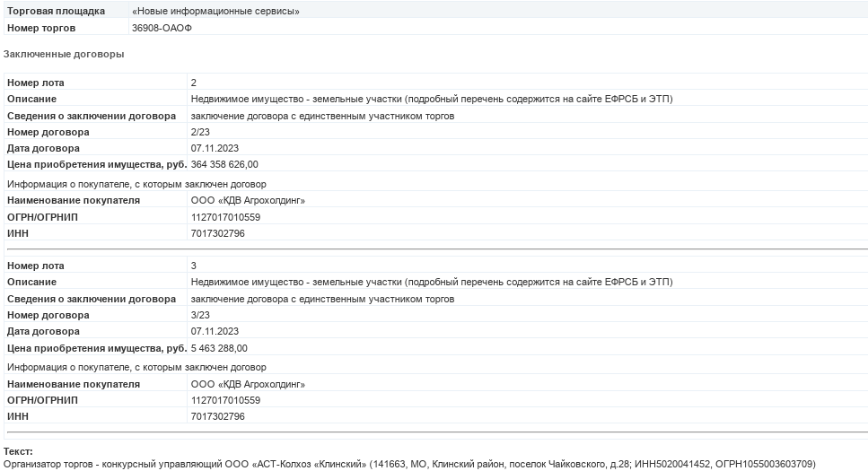The image size is (868, 471).
Task: Click OGRN value 1127017010559 for lot 3
Action: 226,400
